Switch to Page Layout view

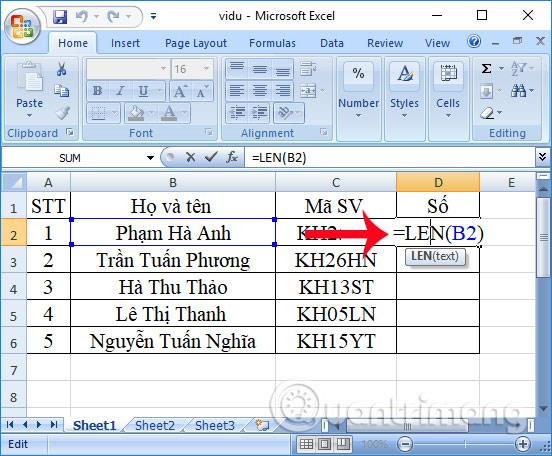click(x=325, y=444)
